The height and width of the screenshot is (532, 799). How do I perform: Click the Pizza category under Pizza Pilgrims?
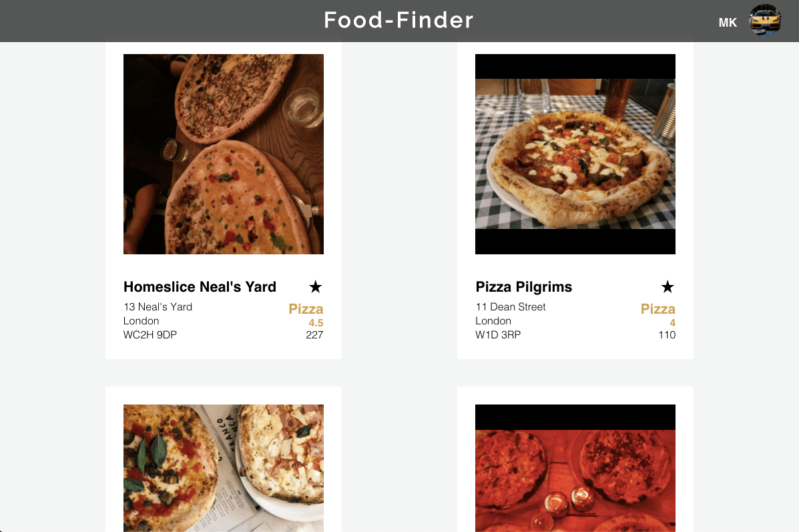[x=658, y=309]
